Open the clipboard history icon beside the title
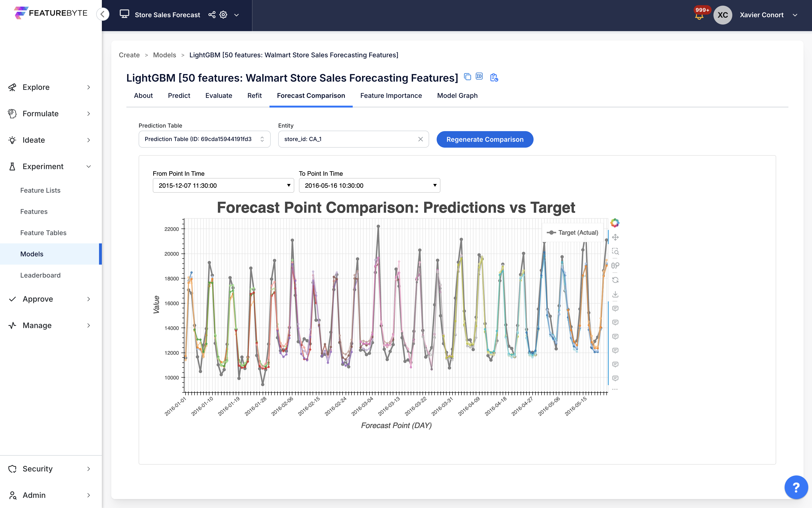The width and height of the screenshot is (812, 508). pos(494,77)
